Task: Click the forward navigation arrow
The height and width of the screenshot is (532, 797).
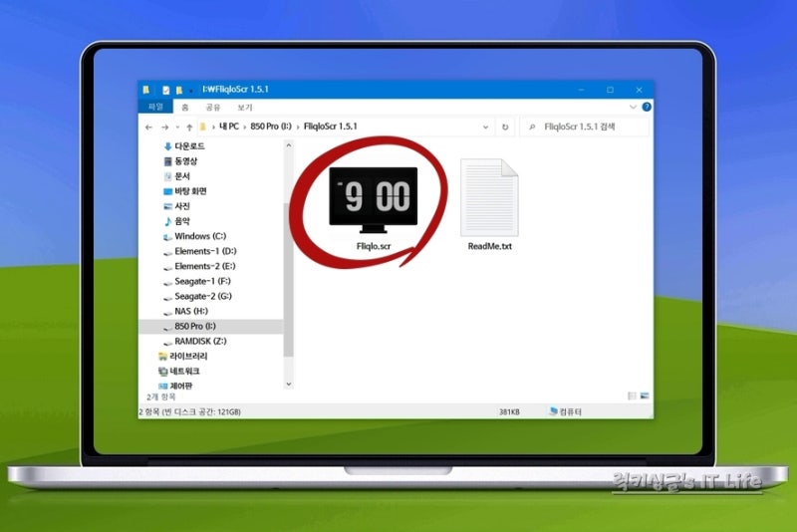Action: [165, 128]
